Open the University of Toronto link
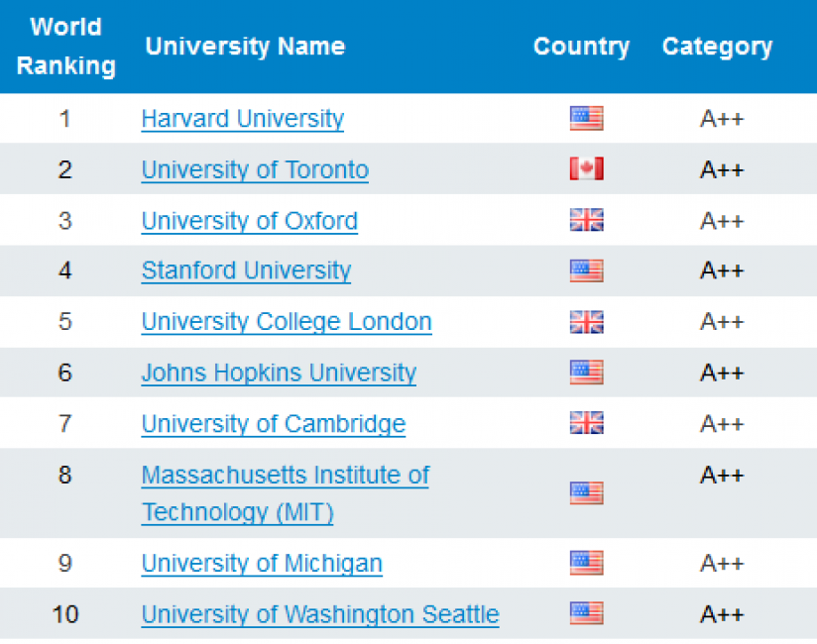Screen dimensions: 817x644 pos(255,170)
